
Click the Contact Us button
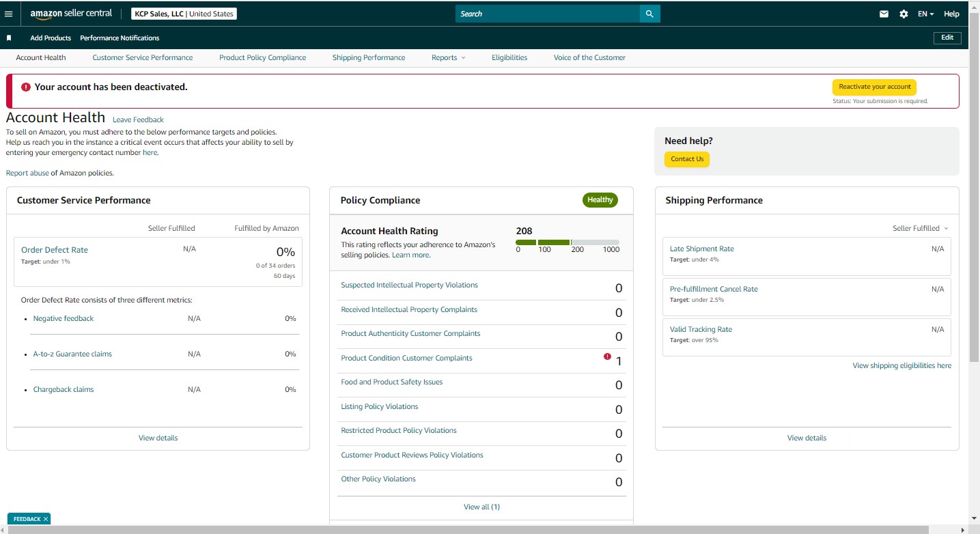687,159
